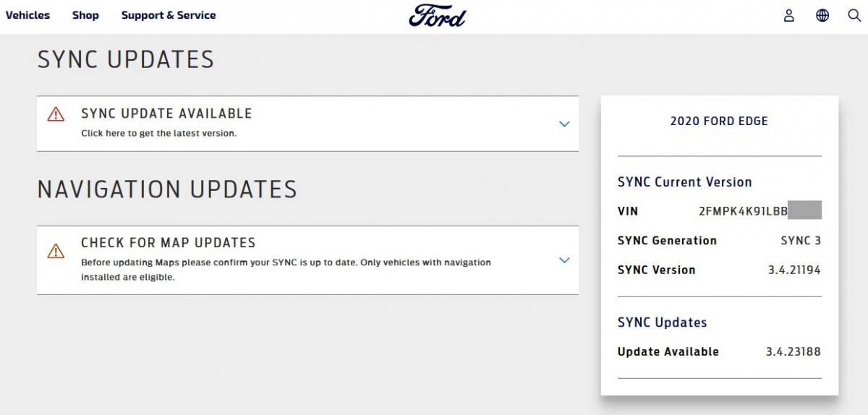The width and height of the screenshot is (868, 415).
Task: Click the current SYNC version 3.4.21194
Action: [x=793, y=270]
